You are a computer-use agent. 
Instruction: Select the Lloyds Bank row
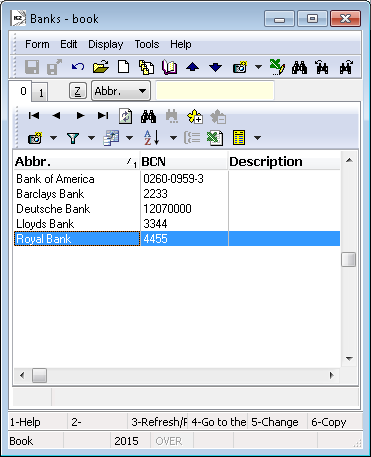point(177,224)
